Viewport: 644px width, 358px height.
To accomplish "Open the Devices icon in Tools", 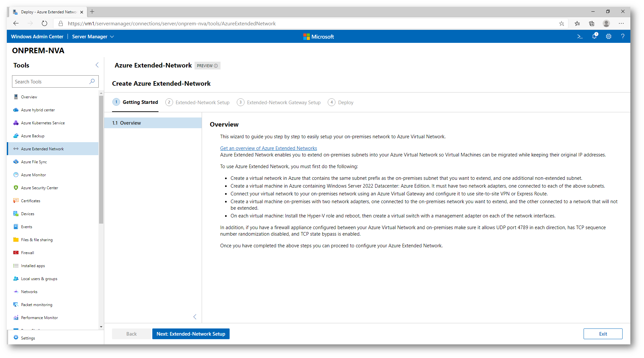I will click(16, 214).
